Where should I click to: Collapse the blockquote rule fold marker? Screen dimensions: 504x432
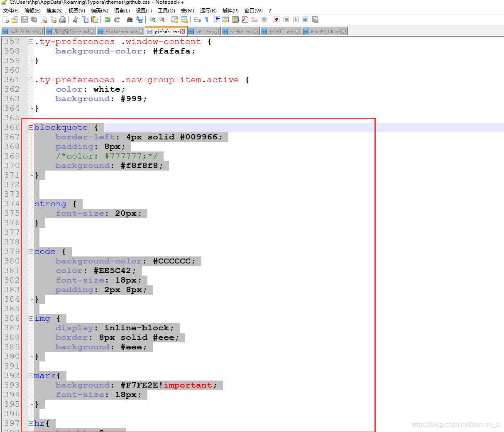coord(31,128)
